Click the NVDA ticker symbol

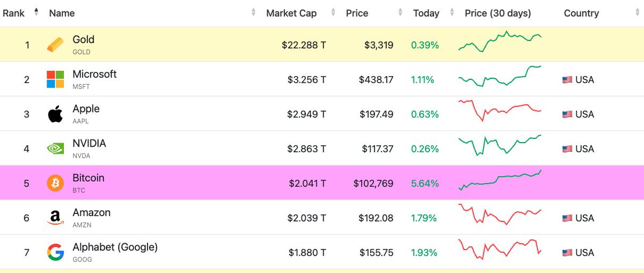pyautogui.click(x=82, y=156)
